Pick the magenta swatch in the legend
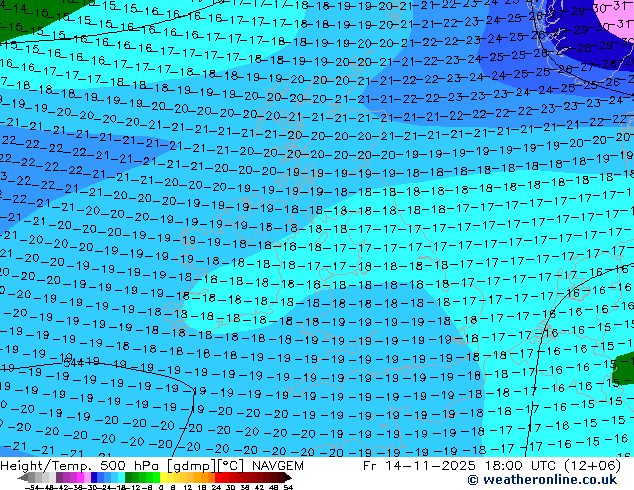Screen dimensions: 634x490 click(x=80, y=477)
